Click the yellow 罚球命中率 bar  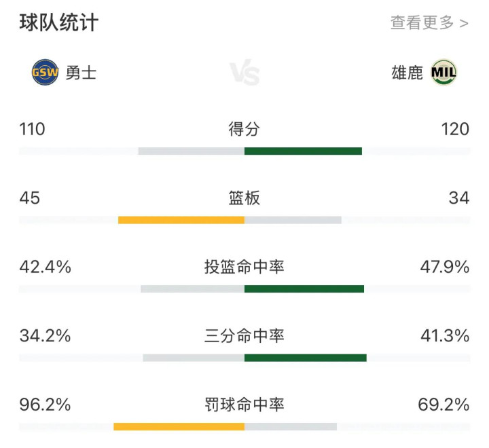(x=179, y=426)
